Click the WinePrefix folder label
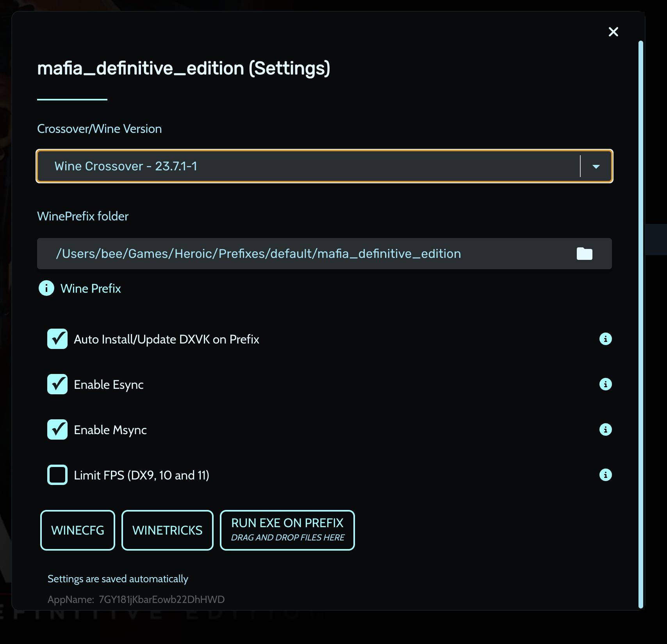The width and height of the screenshot is (667, 644). [83, 216]
